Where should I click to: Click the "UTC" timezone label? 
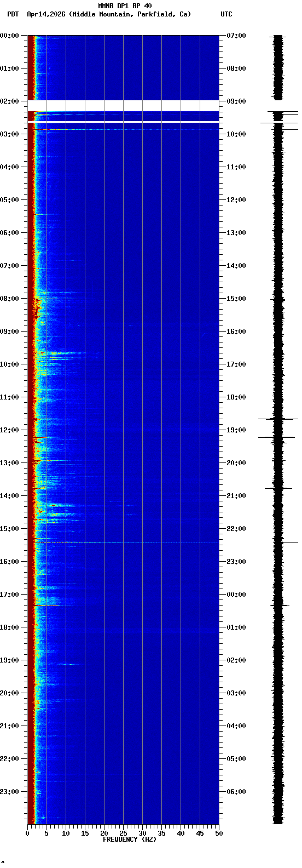pyautogui.click(x=226, y=14)
